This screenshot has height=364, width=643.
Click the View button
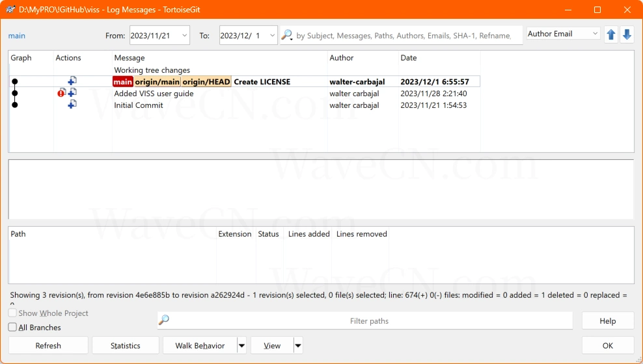point(272,346)
